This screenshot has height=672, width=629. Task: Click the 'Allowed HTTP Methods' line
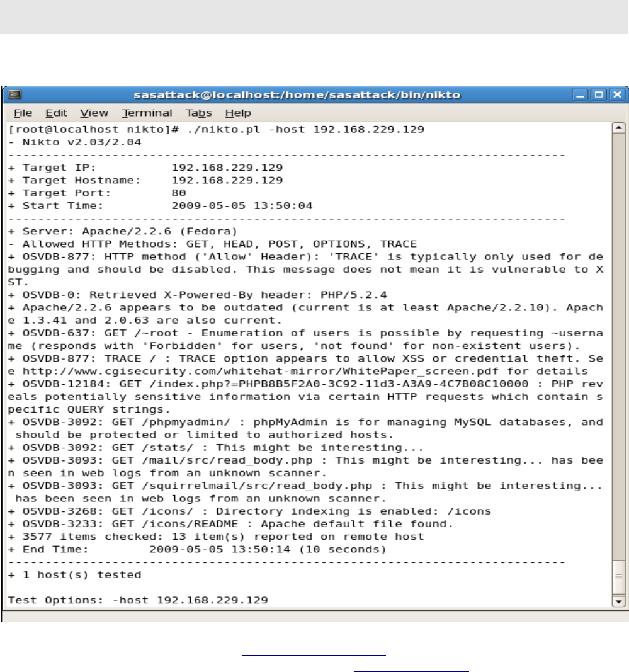(x=213, y=244)
